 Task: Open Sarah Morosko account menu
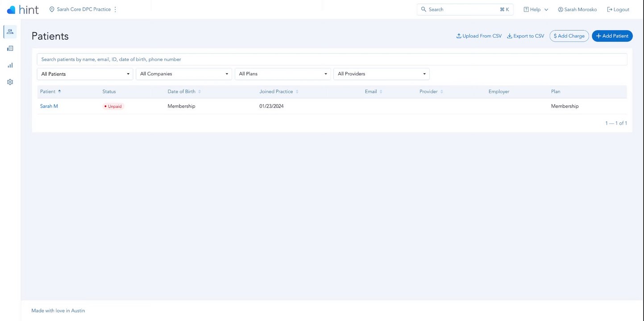577,9
